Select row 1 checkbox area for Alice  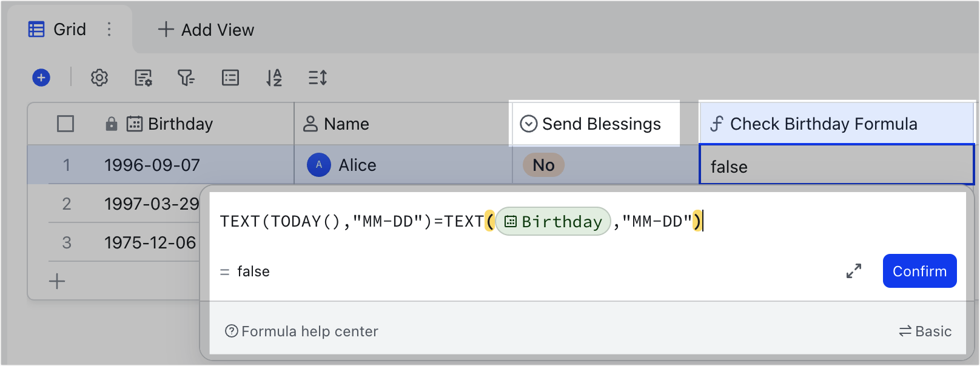[66, 164]
